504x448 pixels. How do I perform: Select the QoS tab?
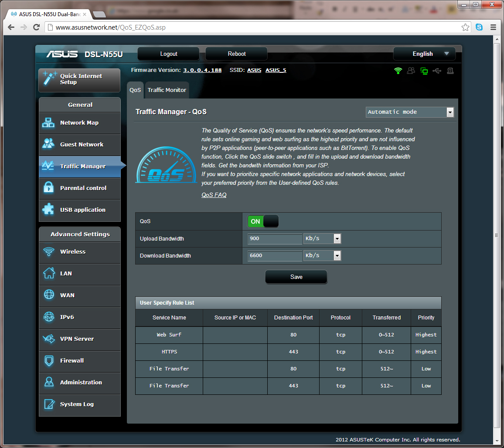[135, 90]
